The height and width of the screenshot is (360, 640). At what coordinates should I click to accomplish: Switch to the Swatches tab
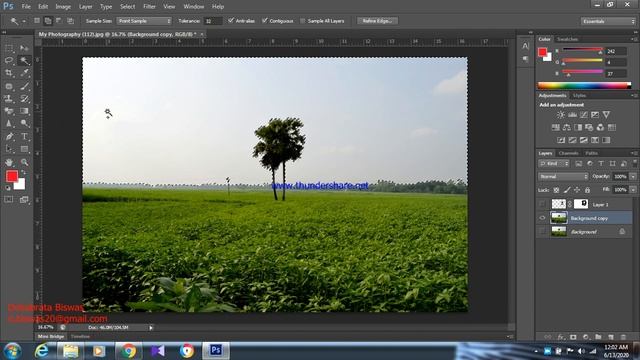point(567,39)
